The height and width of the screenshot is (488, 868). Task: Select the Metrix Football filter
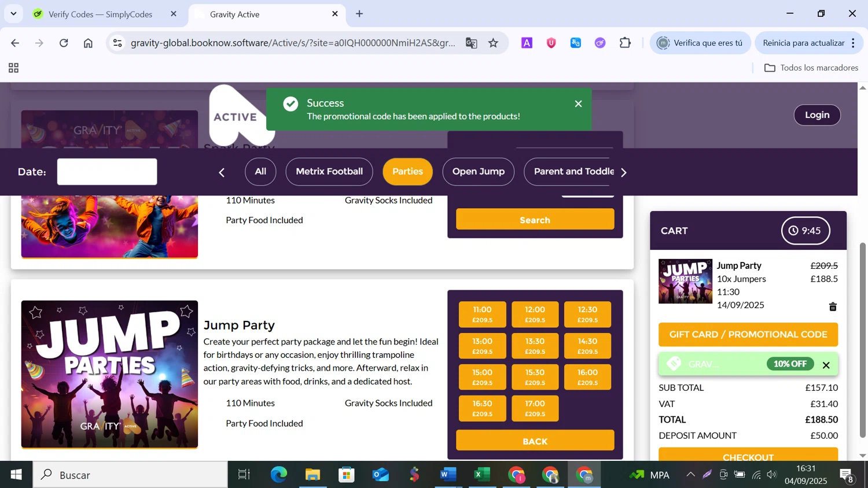(329, 172)
